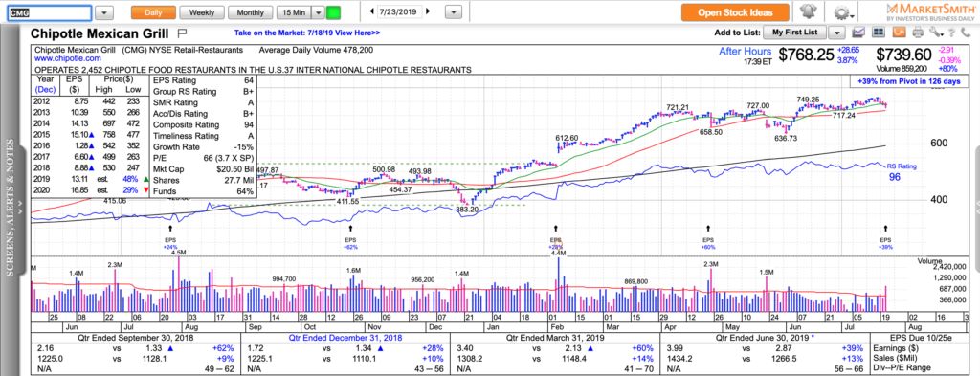980x376 pixels.
Task: Click the EPS +62% marker on chart
Action: [x=350, y=237]
